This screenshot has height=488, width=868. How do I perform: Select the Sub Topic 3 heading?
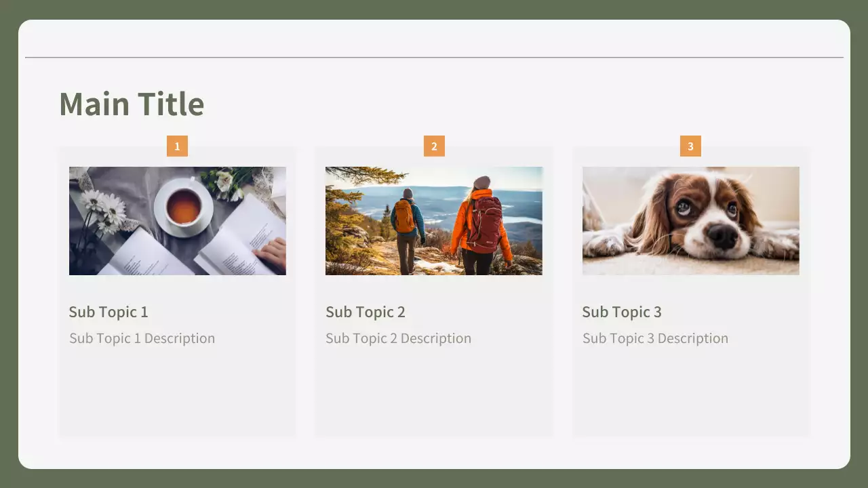pos(622,312)
